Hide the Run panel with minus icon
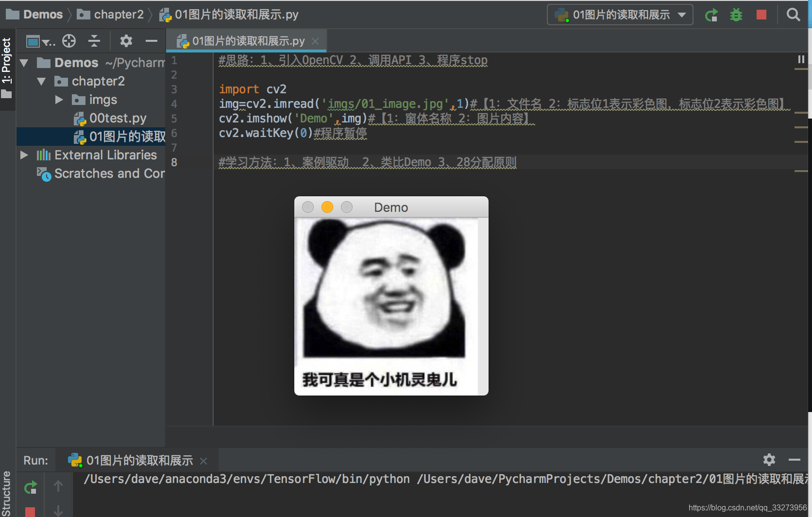This screenshot has width=812, height=517. [795, 460]
